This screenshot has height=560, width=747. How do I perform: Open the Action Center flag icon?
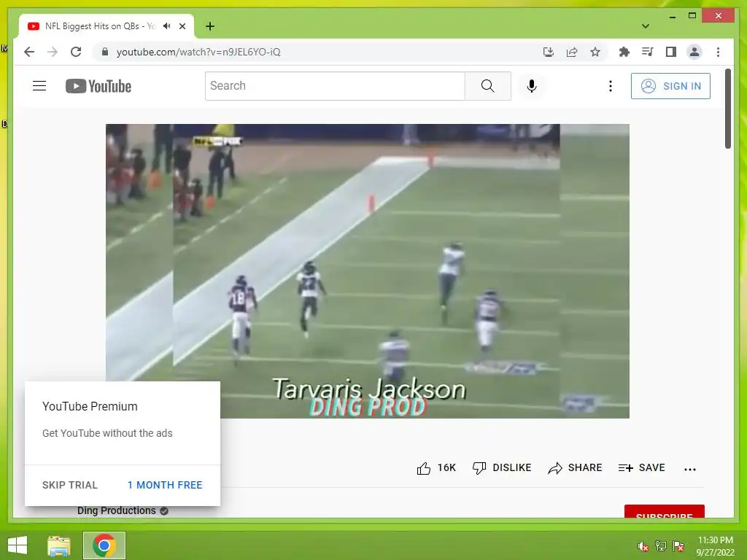[678, 546]
